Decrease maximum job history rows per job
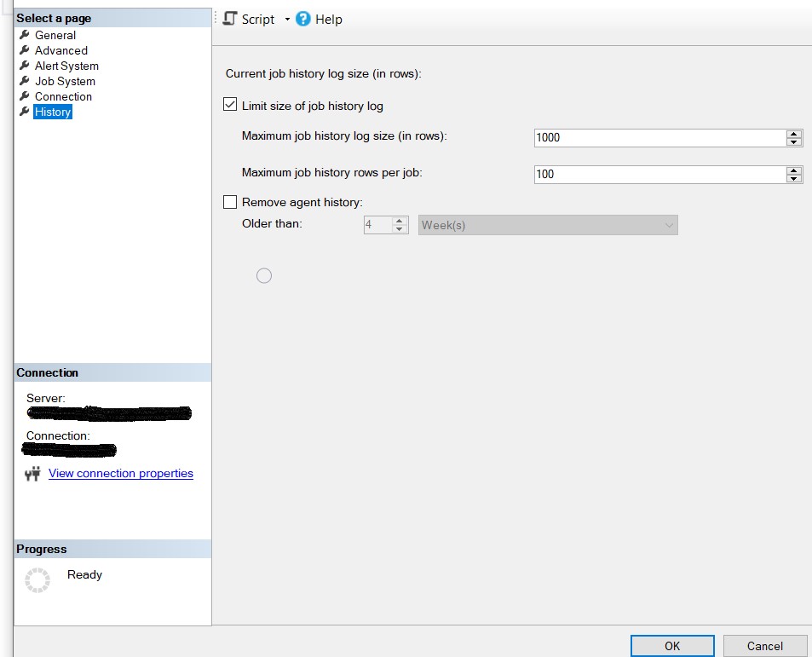The height and width of the screenshot is (657, 812). pyautogui.click(x=794, y=178)
